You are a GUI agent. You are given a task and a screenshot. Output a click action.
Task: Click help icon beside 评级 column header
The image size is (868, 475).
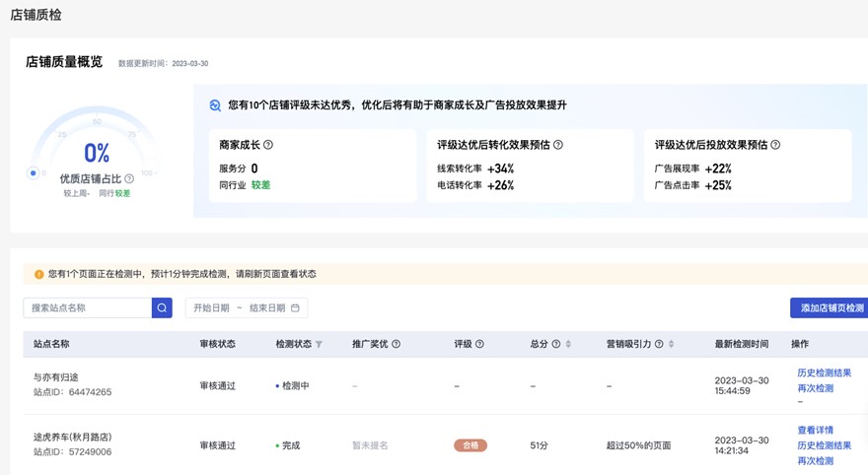tap(480, 344)
